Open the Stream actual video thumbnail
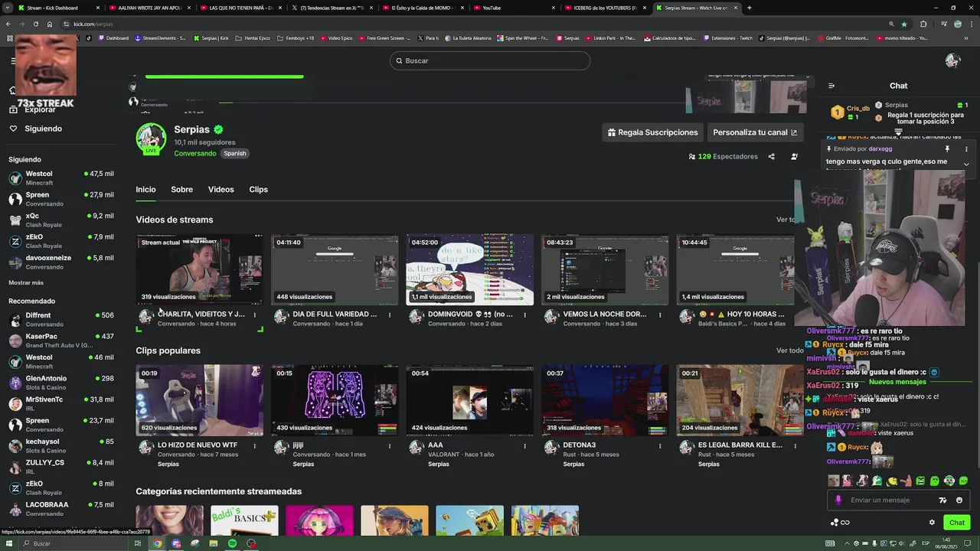 199,269
